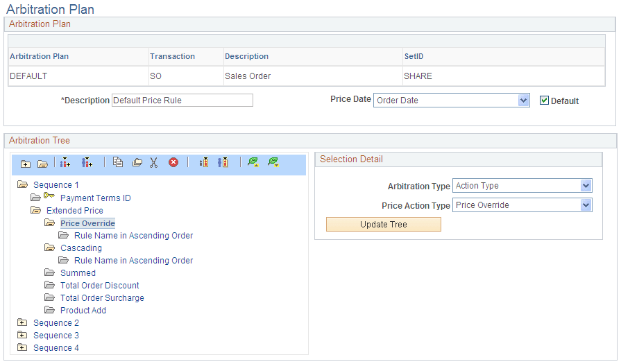This screenshot has height=364, width=621.
Task: Click folder icon of Rule Name under Price Override
Action: pos(63,236)
